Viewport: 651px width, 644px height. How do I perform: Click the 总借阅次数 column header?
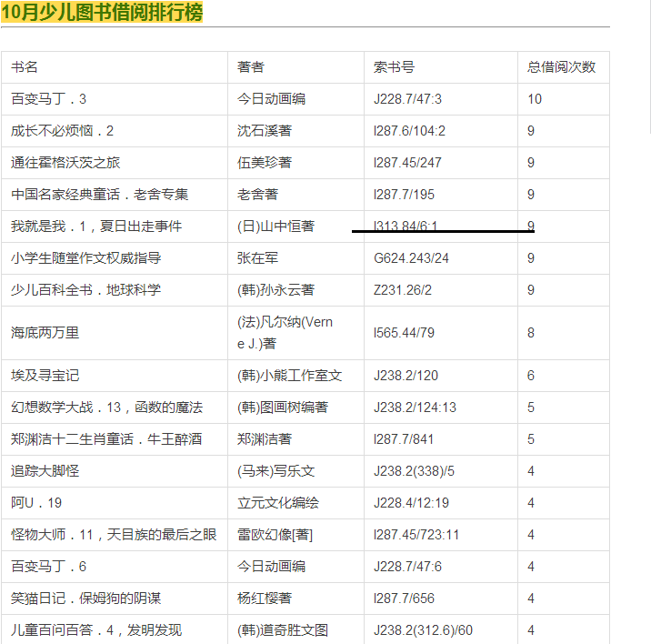tap(561, 67)
